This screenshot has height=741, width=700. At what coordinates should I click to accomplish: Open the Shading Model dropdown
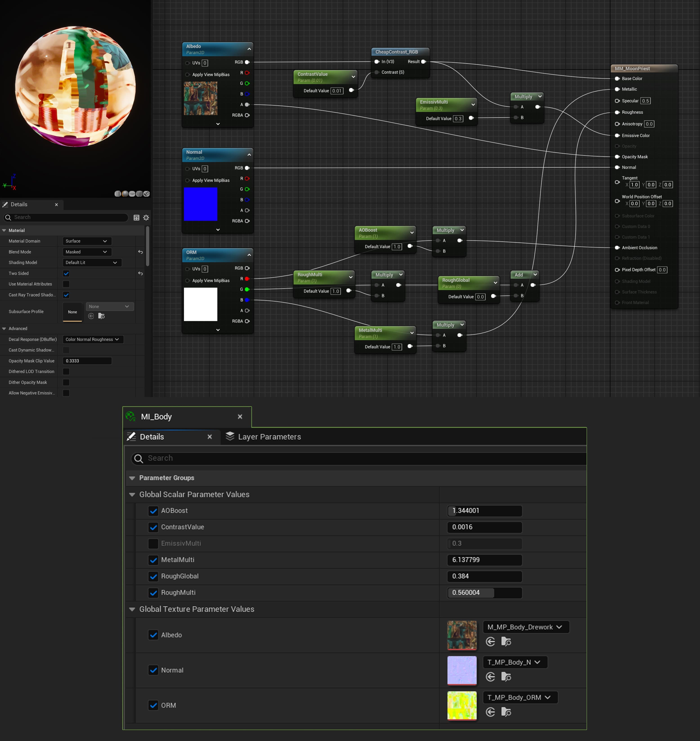tap(92, 263)
